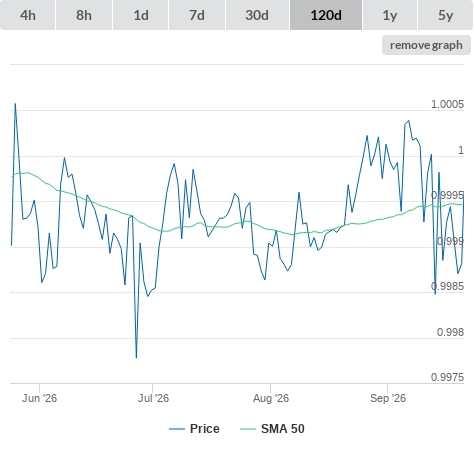Click the Jun '26 axis label
Screen dimensions: 474x455
(x=39, y=398)
